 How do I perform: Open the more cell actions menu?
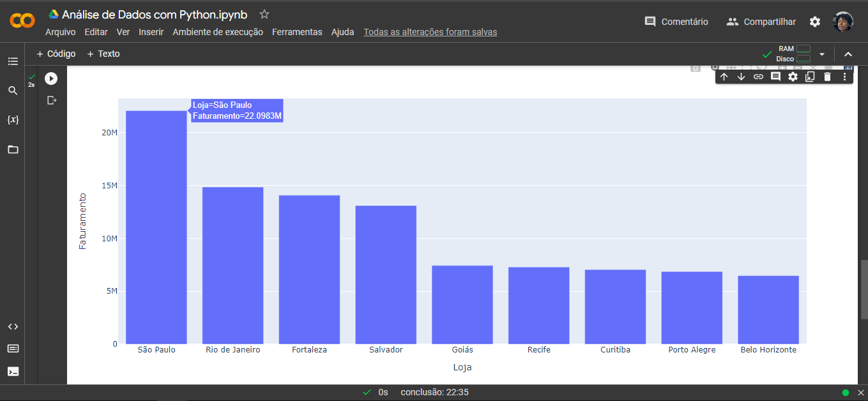(x=844, y=76)
